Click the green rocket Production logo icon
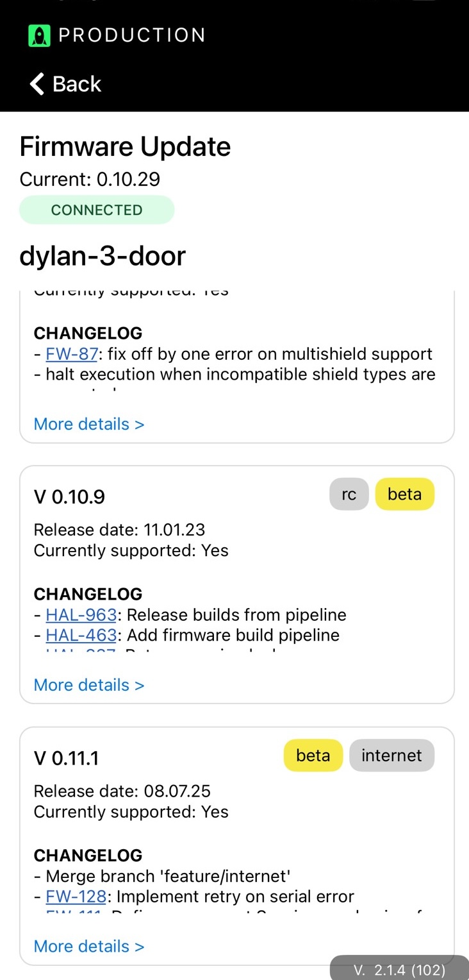This screenshot has height=980, width=469. tap(39, 35)
